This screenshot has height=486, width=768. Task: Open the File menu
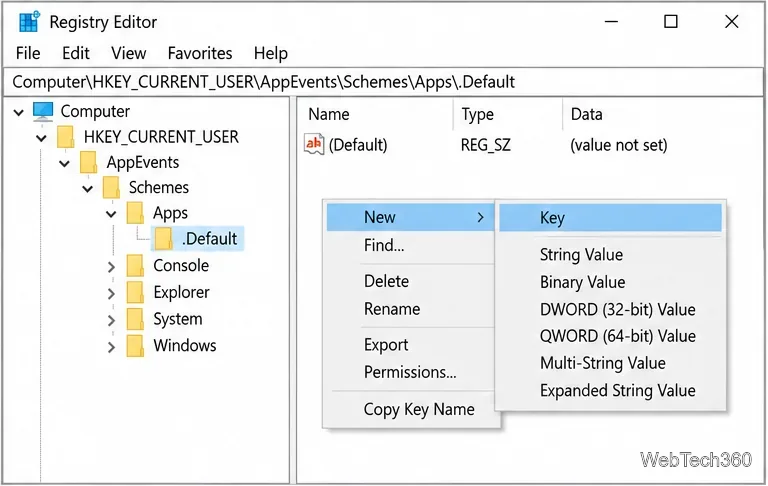click(28, 53)
